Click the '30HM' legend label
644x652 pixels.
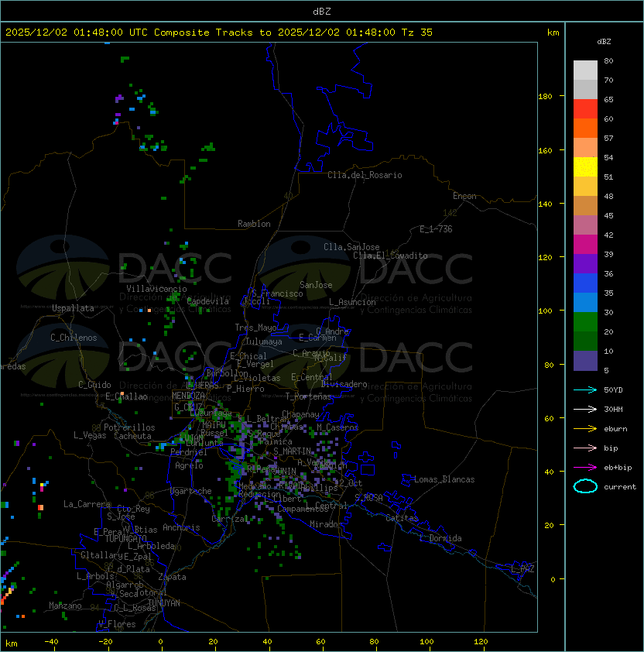click(x=613, y=410)
